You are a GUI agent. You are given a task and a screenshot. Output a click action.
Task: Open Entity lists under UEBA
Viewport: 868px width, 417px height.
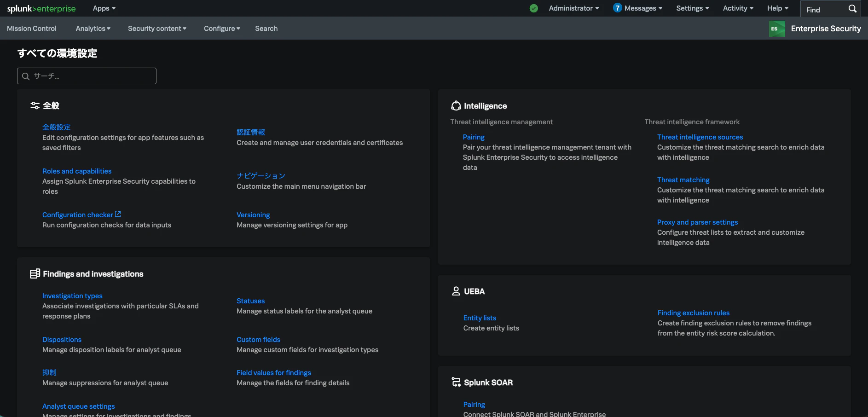tap(480, 318)
